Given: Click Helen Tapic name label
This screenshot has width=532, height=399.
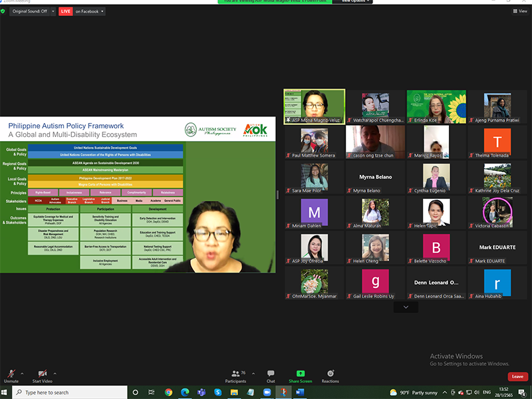Looking at the screenshot, I should (426, 225).
